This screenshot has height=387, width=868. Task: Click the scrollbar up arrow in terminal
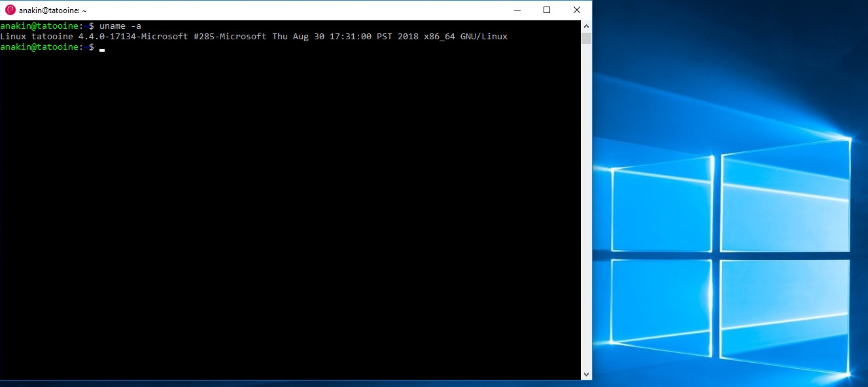pos(587,26)
